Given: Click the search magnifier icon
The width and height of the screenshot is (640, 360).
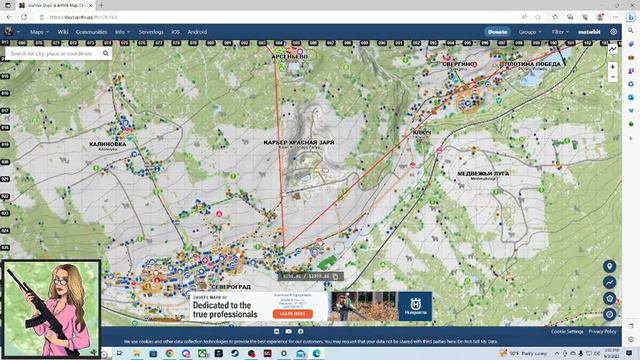Looking at the screenshot, I should [x=106, y=53].
